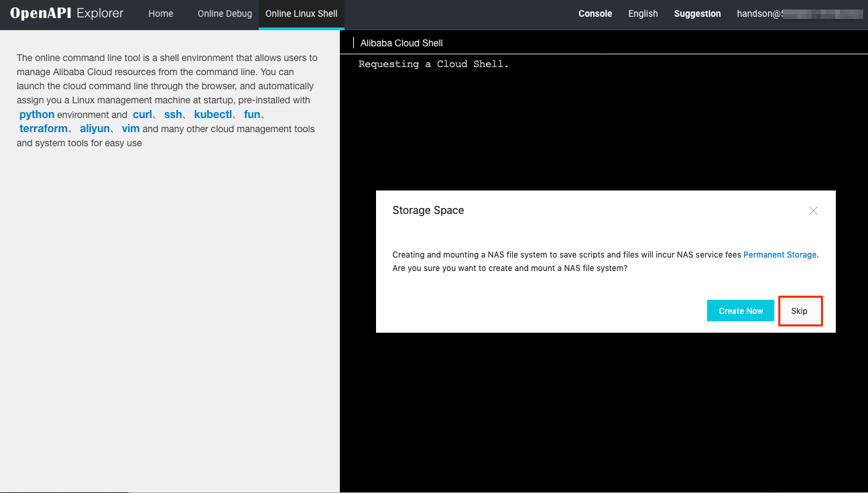Open the Permanent Storage link
The width and height of the screenshot is (868, 493).
780,254
